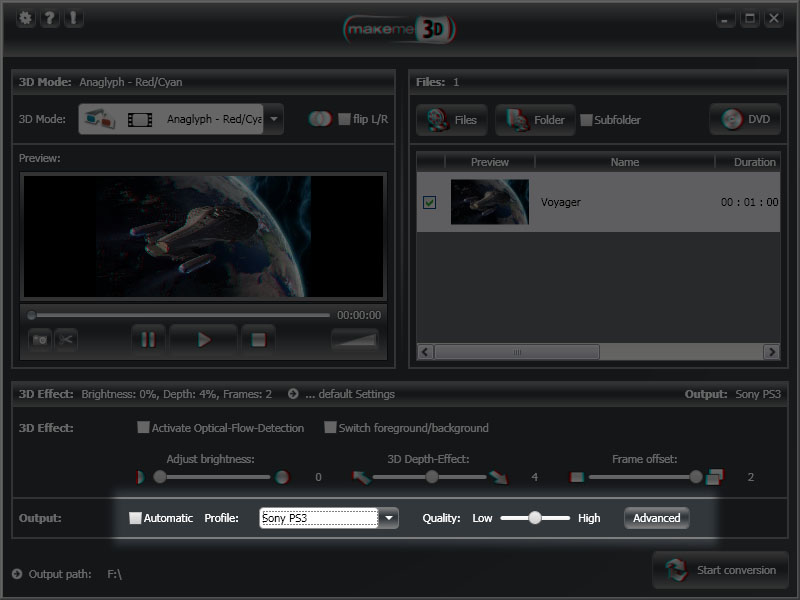Toggle Switch foreground/background checkbox
This screenshot has width=800, height=600.
[x=331, y=428]
